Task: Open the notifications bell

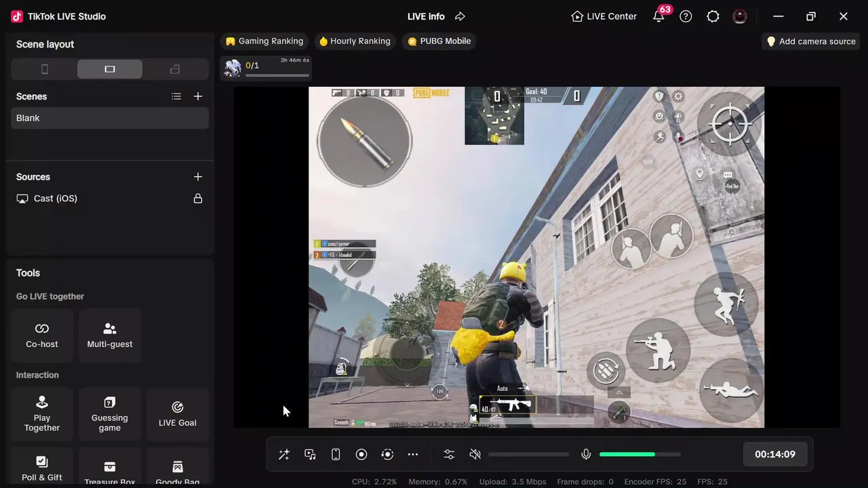Action: tap(658, 16)
